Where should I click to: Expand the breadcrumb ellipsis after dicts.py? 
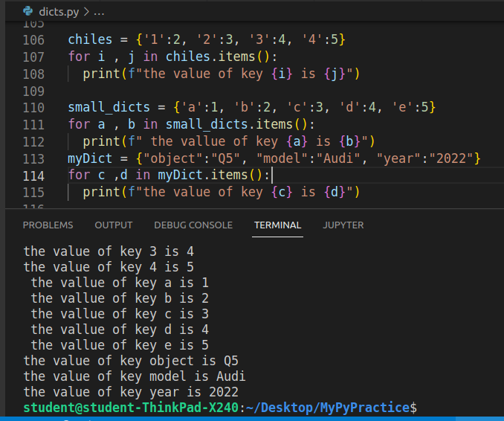[x=99, y=13]
